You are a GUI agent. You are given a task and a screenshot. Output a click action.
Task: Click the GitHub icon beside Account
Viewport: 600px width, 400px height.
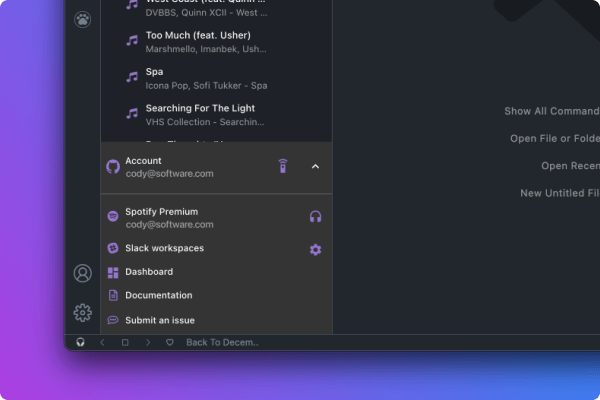pyautogui.click(x=113, y=167)
